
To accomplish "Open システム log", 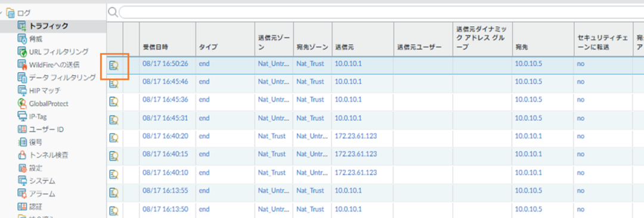I will [x=42, y=180].
